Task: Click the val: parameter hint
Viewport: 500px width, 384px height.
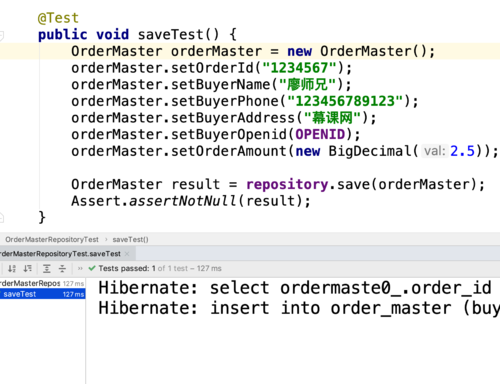Action: tap(435, 151)
